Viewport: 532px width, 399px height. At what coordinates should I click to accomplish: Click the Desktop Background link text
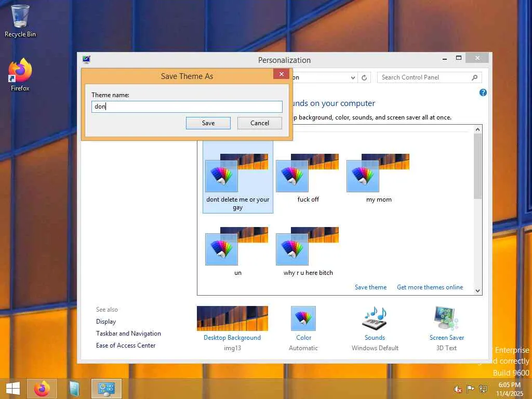click(x=232, y=338)
